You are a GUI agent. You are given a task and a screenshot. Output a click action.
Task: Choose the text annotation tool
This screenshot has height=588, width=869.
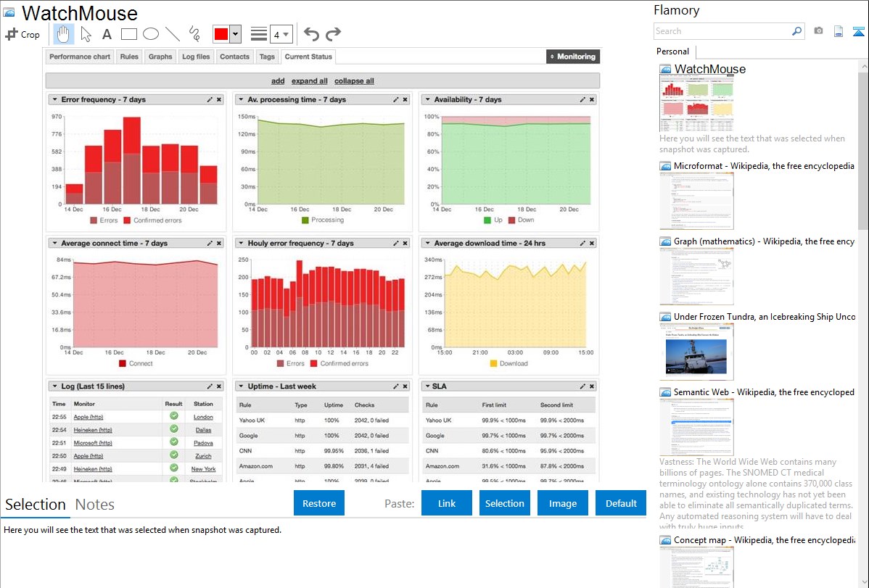coord(107,34)
